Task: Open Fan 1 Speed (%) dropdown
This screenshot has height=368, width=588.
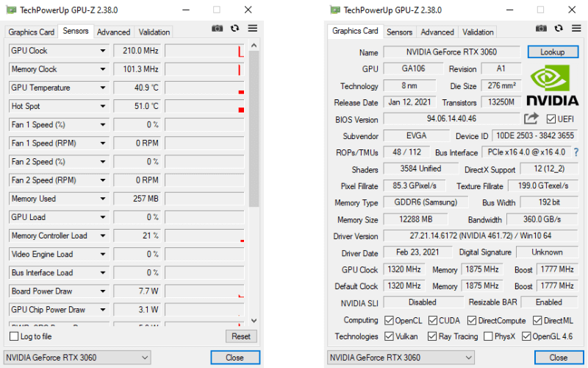Action: [102, 124]
